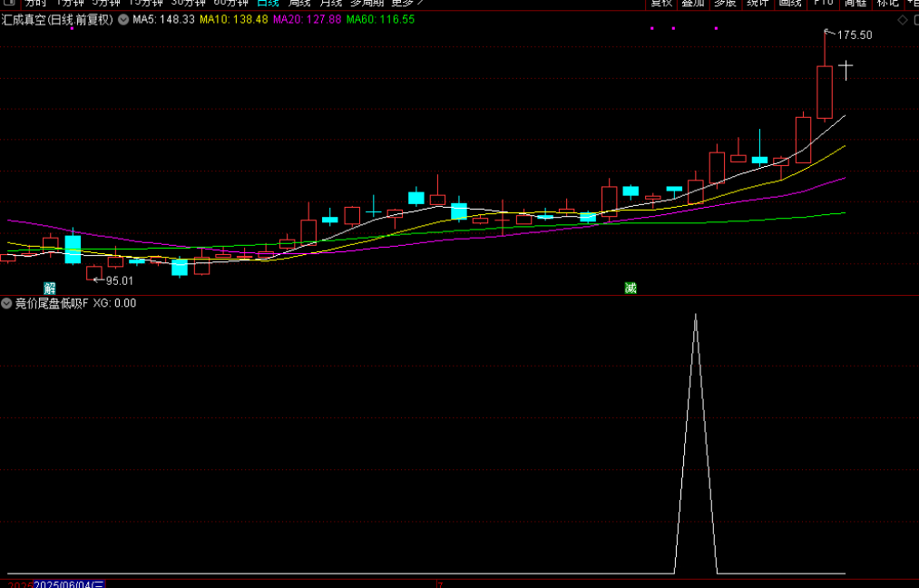919x588 pixels.
Task: Toggle the 复权 price adjustment option
Action: (x=661, y=4)
